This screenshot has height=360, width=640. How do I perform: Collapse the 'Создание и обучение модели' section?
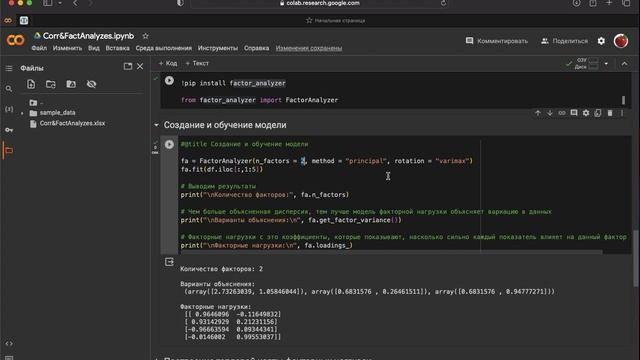pyautogui.click(x=156, y=125)
